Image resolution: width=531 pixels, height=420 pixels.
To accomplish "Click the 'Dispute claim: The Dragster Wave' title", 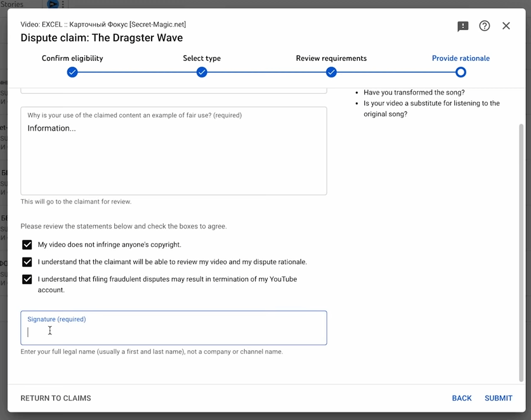I will point(102,37).
